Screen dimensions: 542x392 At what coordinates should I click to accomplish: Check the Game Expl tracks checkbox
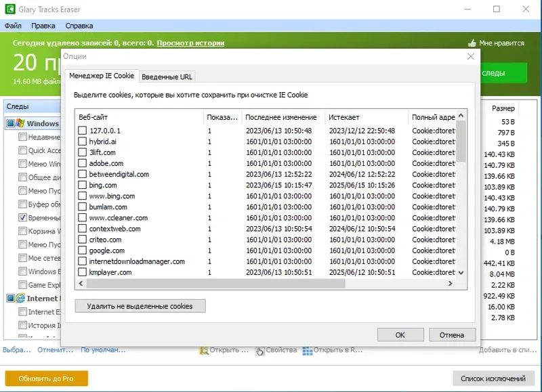22,285
